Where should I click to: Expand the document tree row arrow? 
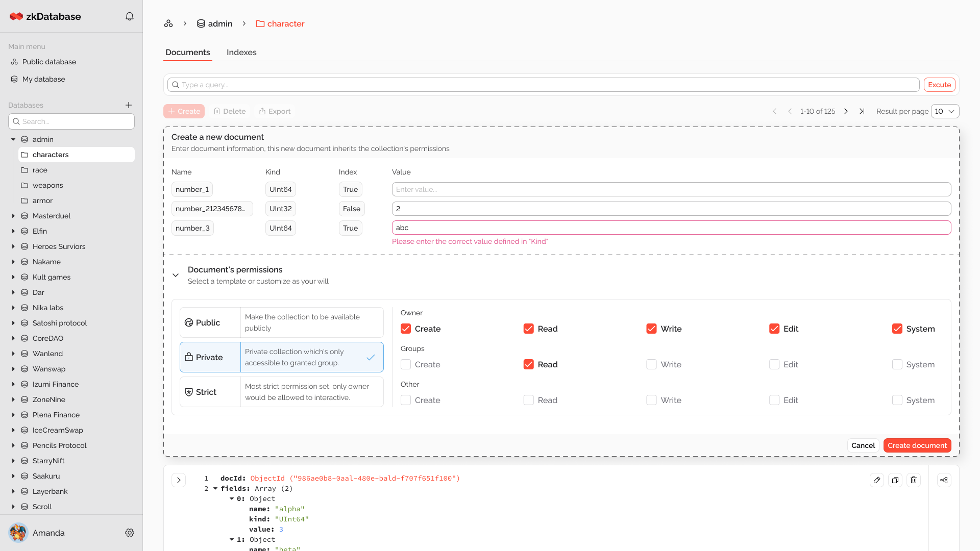[178, 480]
